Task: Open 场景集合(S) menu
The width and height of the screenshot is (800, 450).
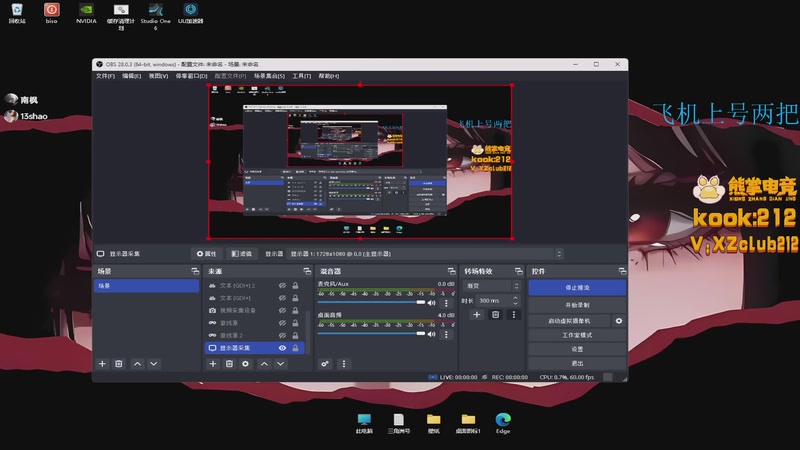Action: click(x=269, y=76)
